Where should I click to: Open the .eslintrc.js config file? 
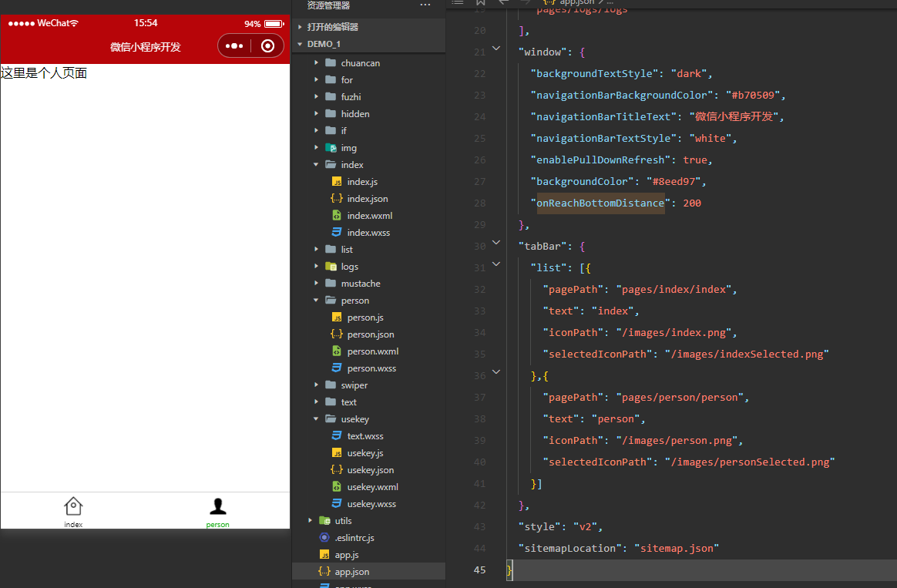pos(354,538)
